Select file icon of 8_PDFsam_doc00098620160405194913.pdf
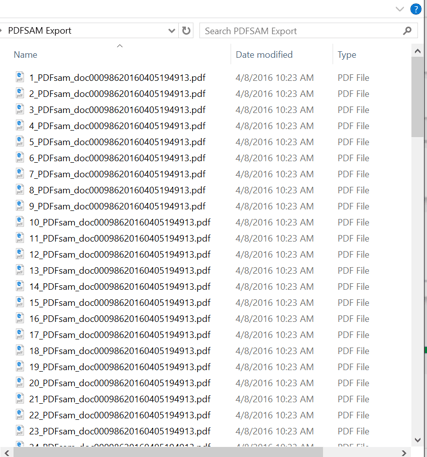Screen dimensions: 427x457 20,190
